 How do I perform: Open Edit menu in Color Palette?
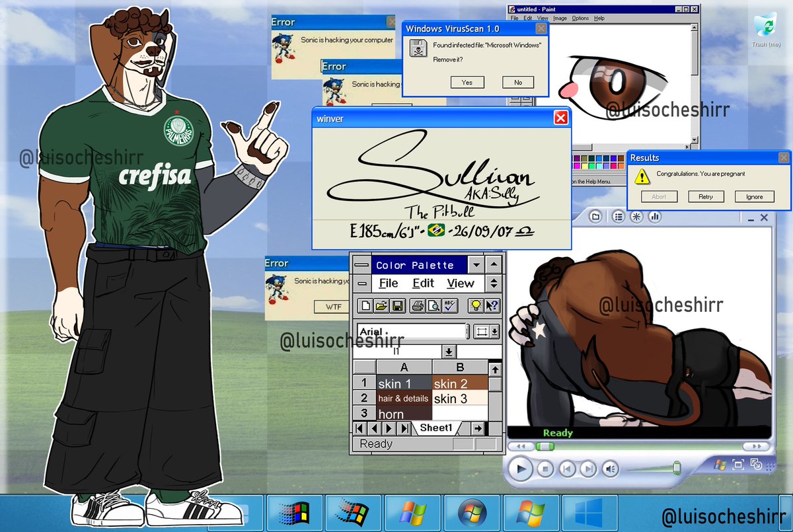tap(424, 284)
